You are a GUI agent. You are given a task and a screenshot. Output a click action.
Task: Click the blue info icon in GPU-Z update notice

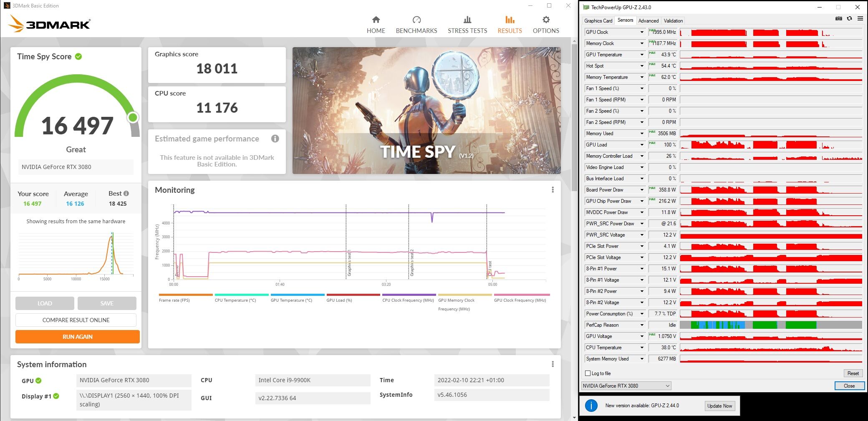[x=591, y=405]
